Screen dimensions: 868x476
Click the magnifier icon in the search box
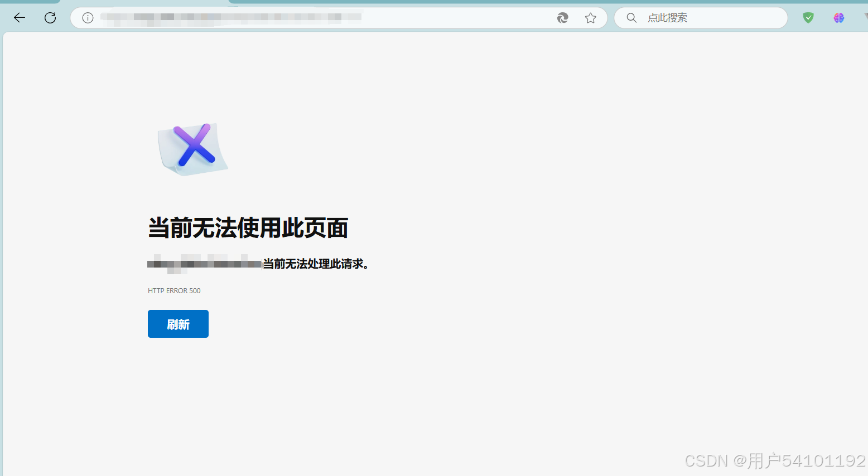631,17
